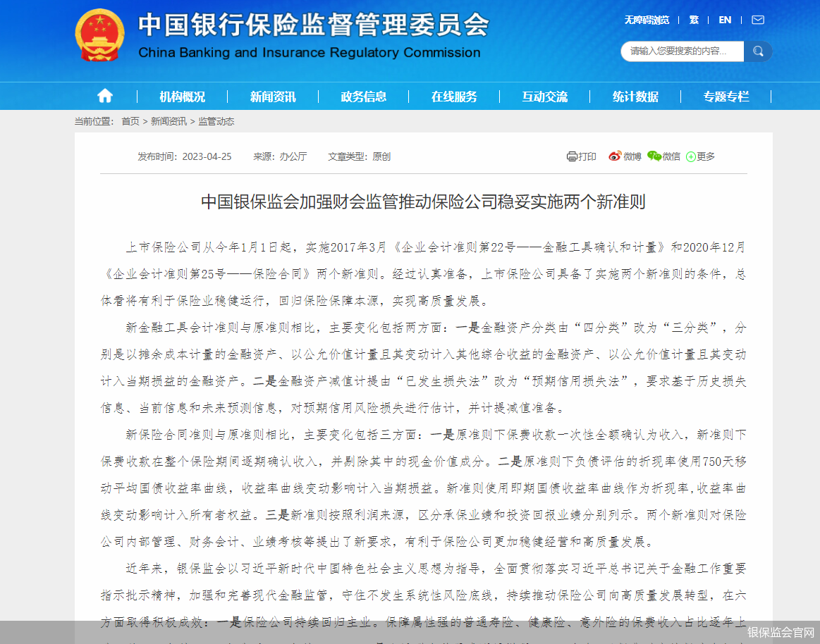Open the 政务信息 menu

[364, 96]
